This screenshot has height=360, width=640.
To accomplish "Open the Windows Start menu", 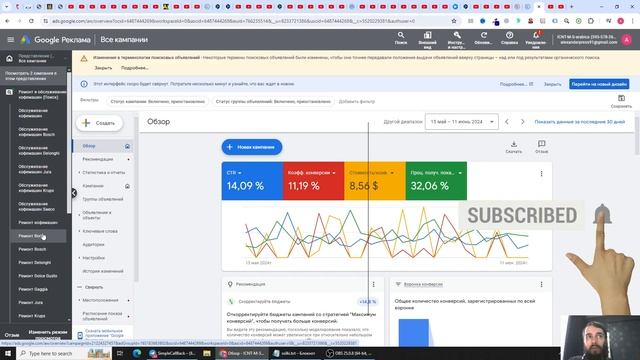I will point(8,353).
